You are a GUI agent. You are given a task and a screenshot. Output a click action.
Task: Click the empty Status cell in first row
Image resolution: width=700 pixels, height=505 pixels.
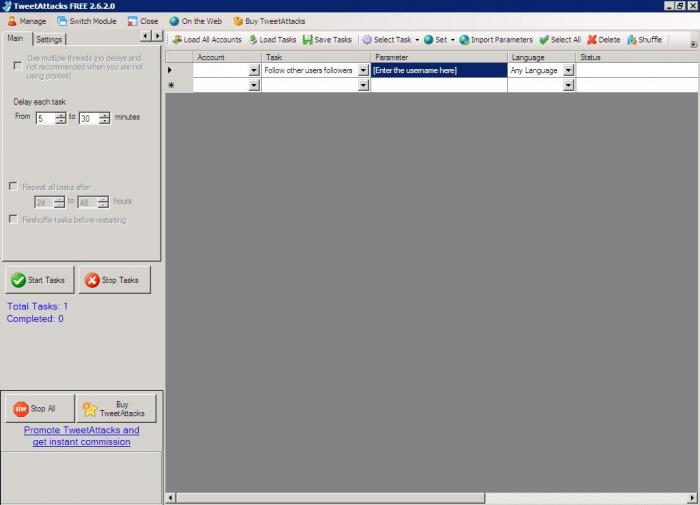pos(637,71)
